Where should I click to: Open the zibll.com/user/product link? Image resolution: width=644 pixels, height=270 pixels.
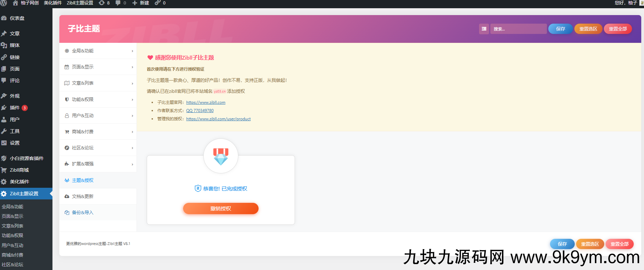(x=218, y=119)
